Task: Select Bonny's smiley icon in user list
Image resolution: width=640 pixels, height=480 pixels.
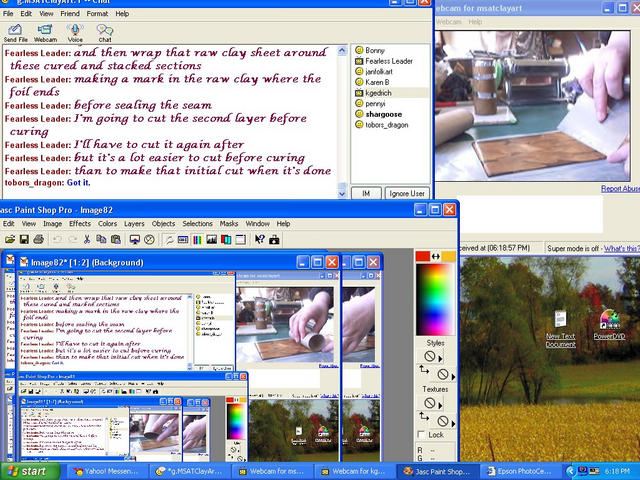Action: coord(359,50)
